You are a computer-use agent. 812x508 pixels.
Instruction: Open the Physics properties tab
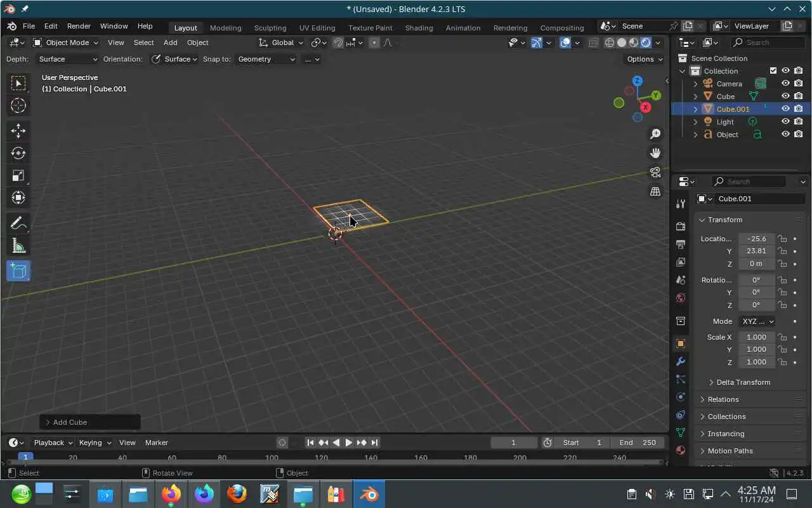pos(681,397)
